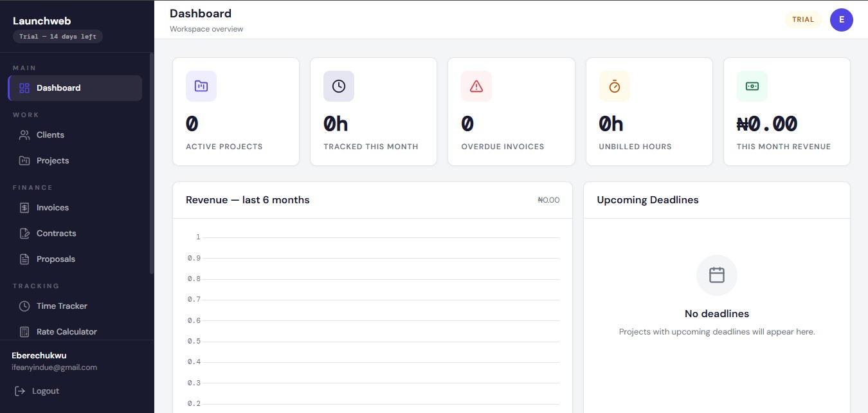Viewport: 868px width, 413px height.
Task: Open Time Tracker from sidebar
Action: click(75, 306)
